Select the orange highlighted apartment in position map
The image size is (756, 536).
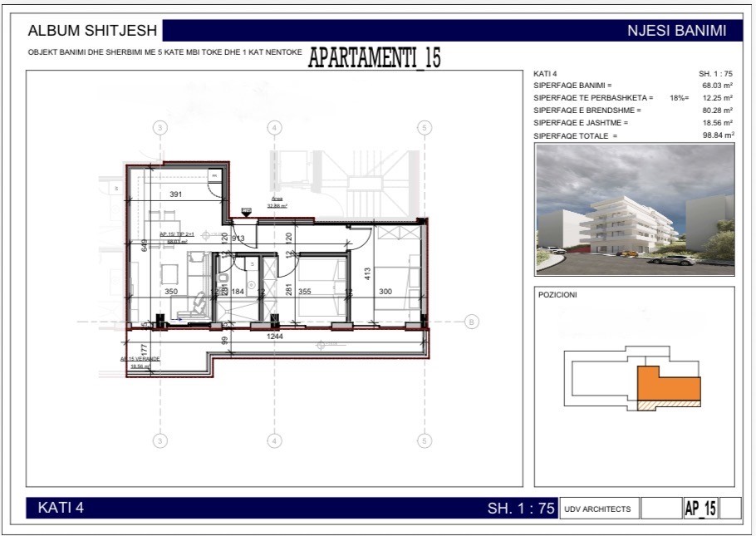click(667, 383)
